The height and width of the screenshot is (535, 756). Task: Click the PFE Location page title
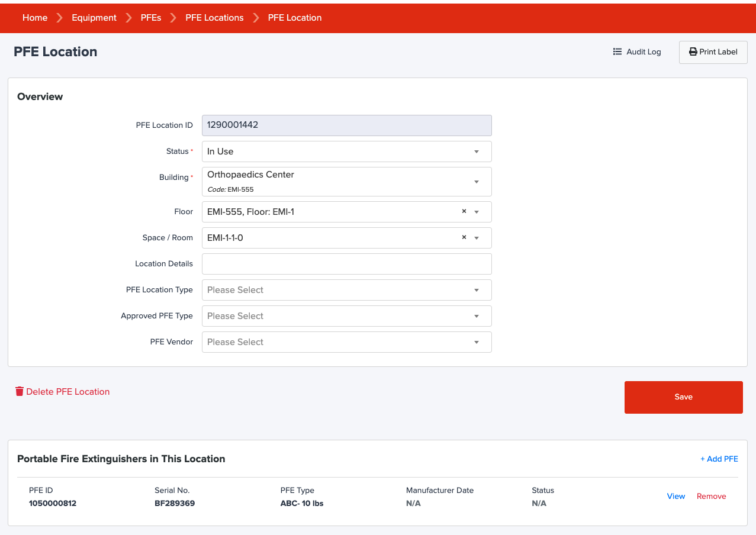click(56, 51)
